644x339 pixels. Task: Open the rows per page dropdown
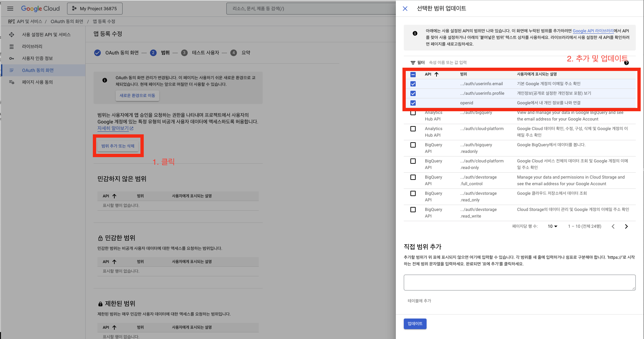click(x=552, y=226)
